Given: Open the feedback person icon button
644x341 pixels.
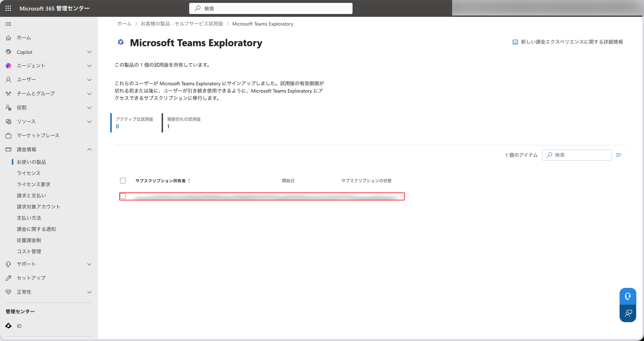Looking at the screenshot, I should 627,313.
